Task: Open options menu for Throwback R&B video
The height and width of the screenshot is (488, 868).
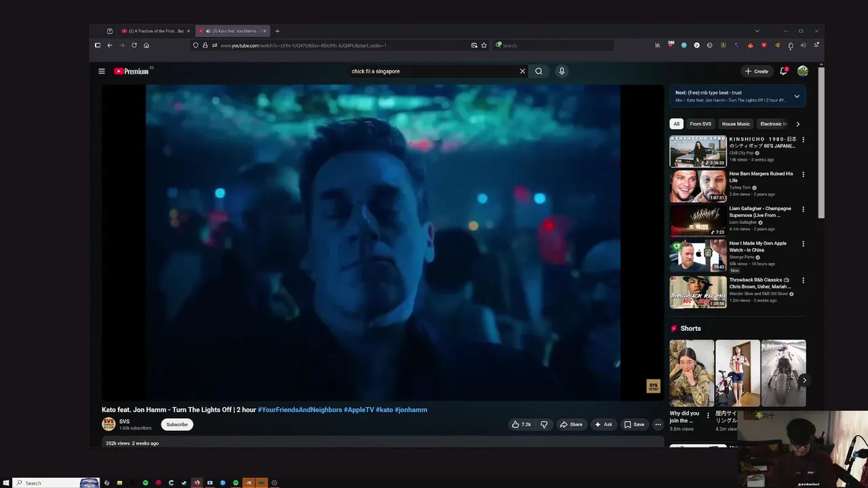Action: [x=804, y=280]
